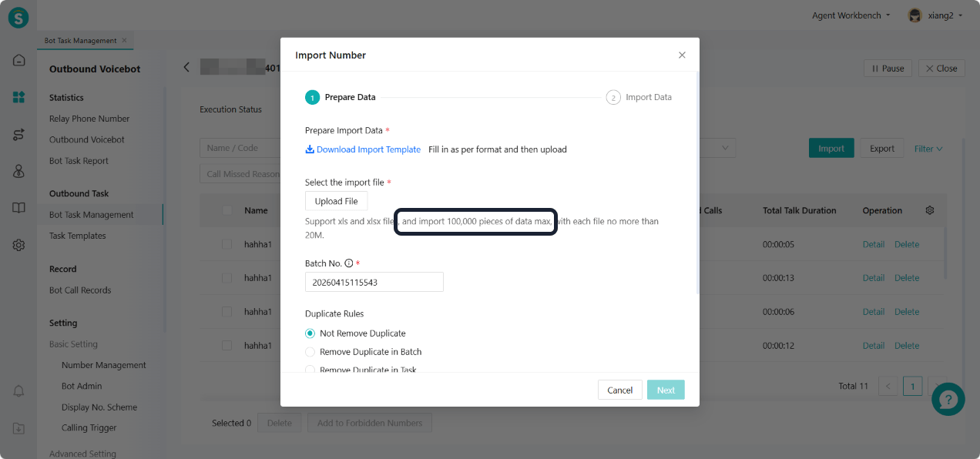Check the first hahha1 row checkbox
Screen dimensions: 980x459
pyautogui.click(x=227, y=244)
